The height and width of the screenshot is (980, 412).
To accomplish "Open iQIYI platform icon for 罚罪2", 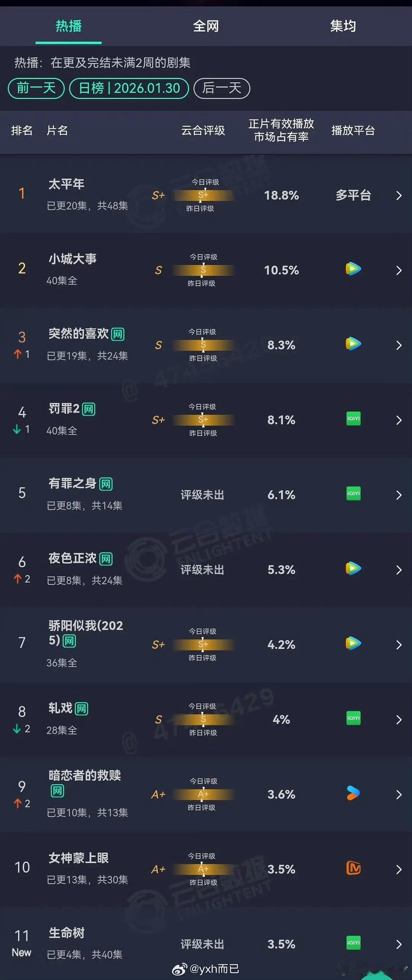I will (353, 419).
